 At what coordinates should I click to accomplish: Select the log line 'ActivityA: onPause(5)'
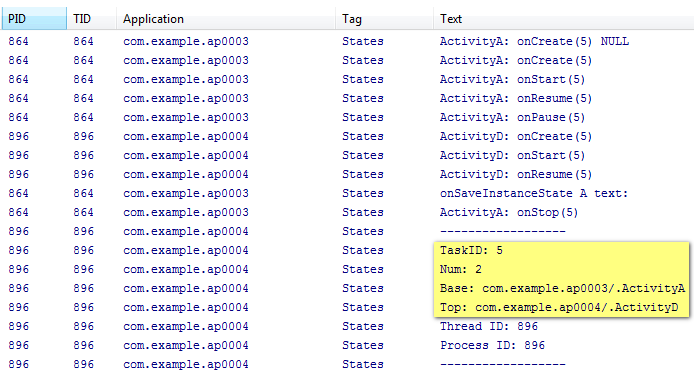click(512, 118)
